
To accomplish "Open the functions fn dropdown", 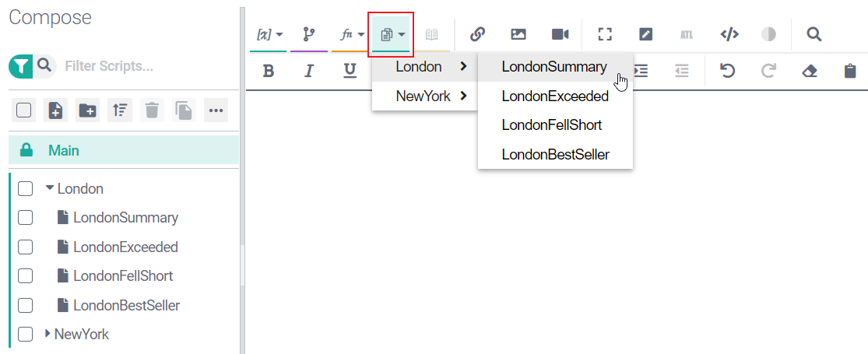I will pyautogui.click(x=352, y=34).
